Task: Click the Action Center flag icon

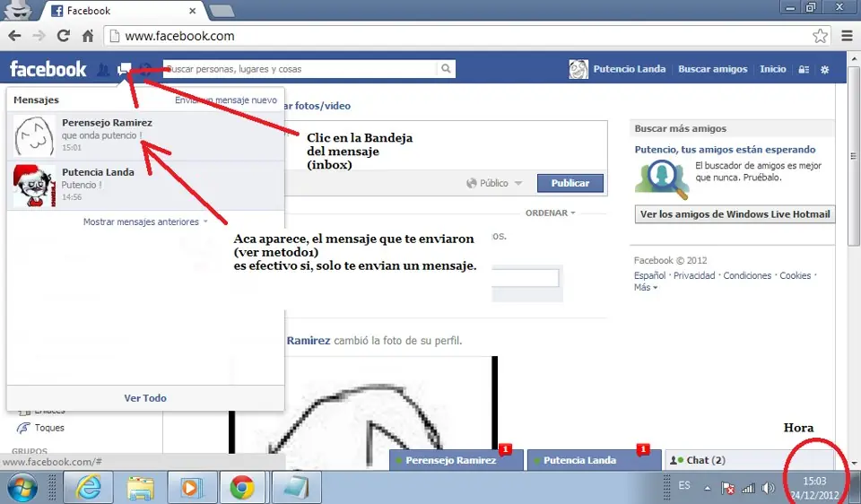Action: coord(727,488)
